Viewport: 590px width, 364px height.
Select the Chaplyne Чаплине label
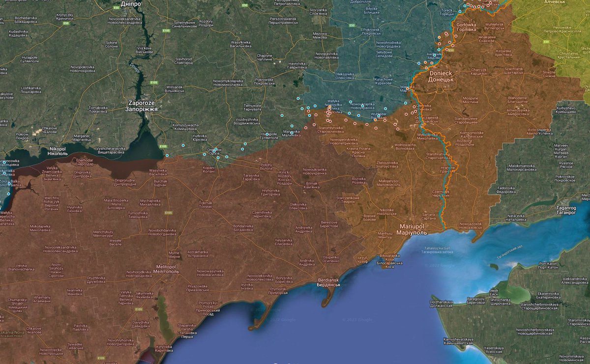coord(265,57)
